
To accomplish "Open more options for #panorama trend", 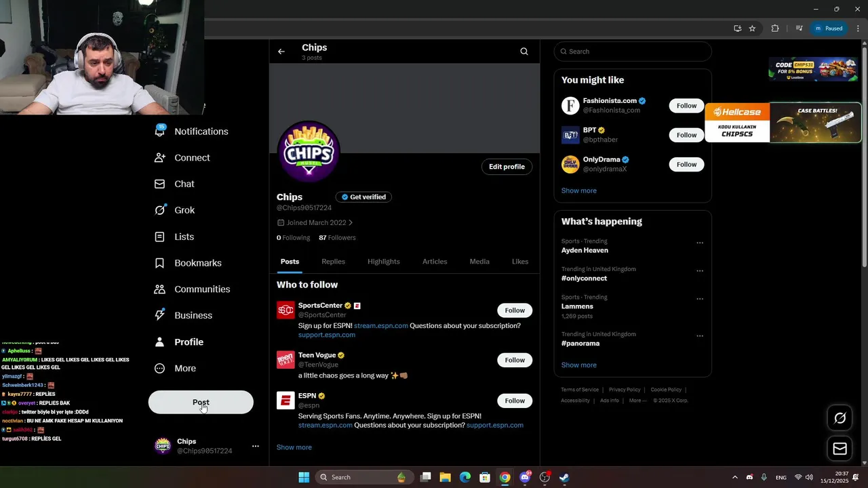I will pyautogui.click(x=700, y=336).
